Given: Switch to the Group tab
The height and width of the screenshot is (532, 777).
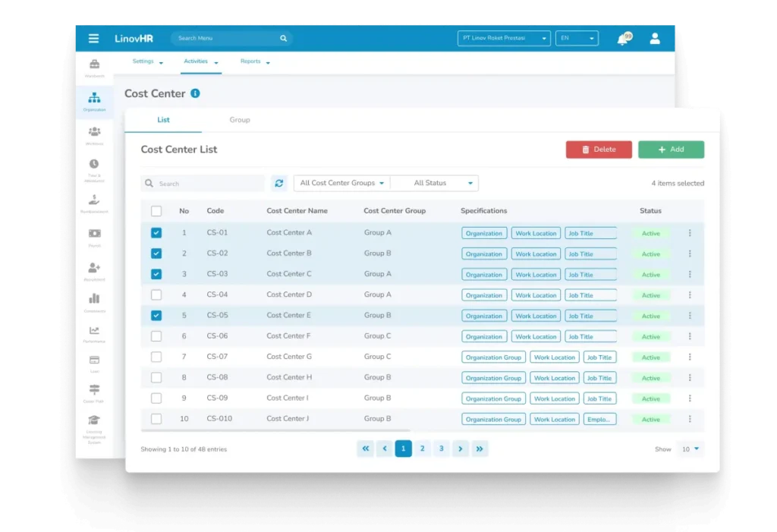Looking at the screenshot, I should click(239, 119).
